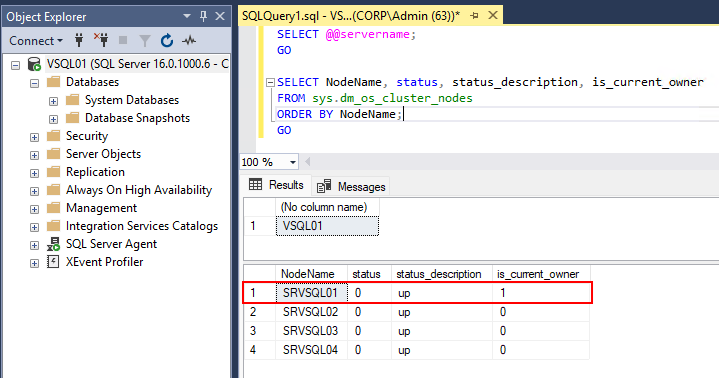Expand System Databases folder
Viewport: 719px width, 378px height.
[x=54, y=101]
